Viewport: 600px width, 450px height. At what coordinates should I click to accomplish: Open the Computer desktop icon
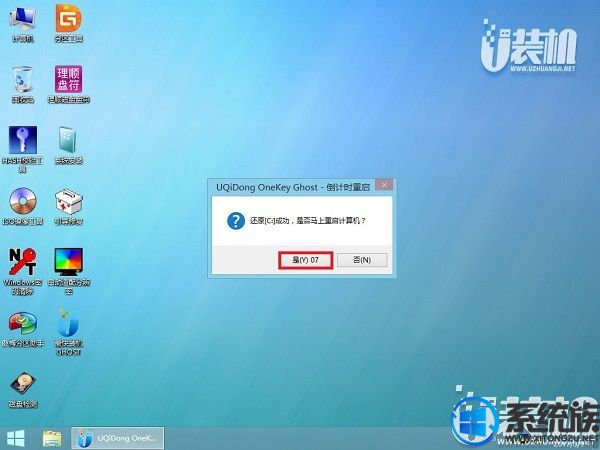(x=23, y=23)
